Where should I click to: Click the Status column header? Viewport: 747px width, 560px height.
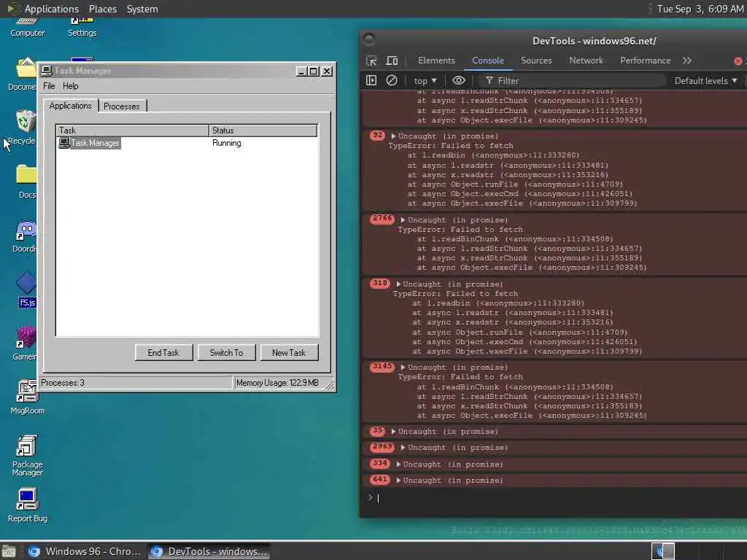coord(263,131)
